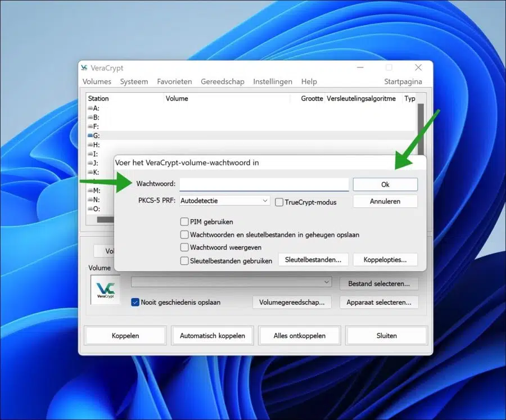Check the PIM gebruiken option

[x=184, y=222]
